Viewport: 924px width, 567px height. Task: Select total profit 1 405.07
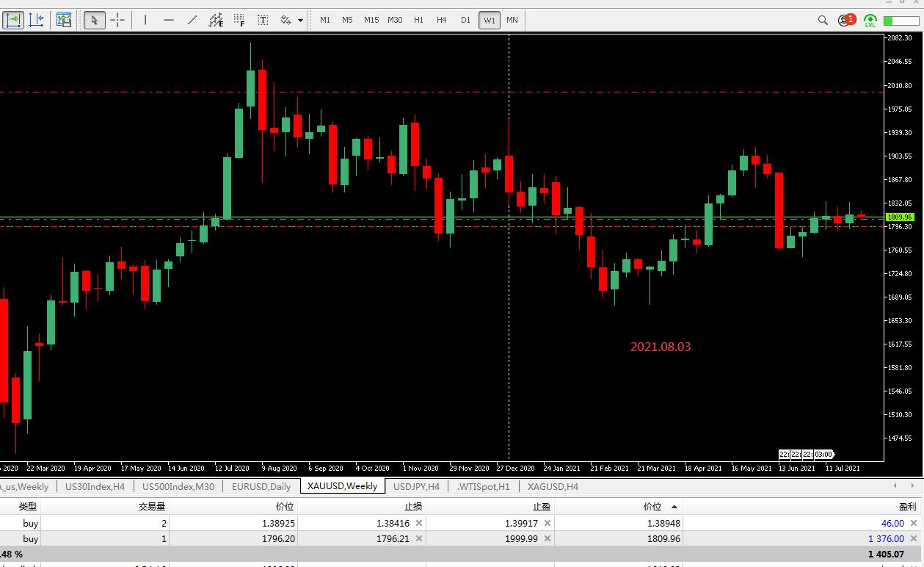point(886,554)
